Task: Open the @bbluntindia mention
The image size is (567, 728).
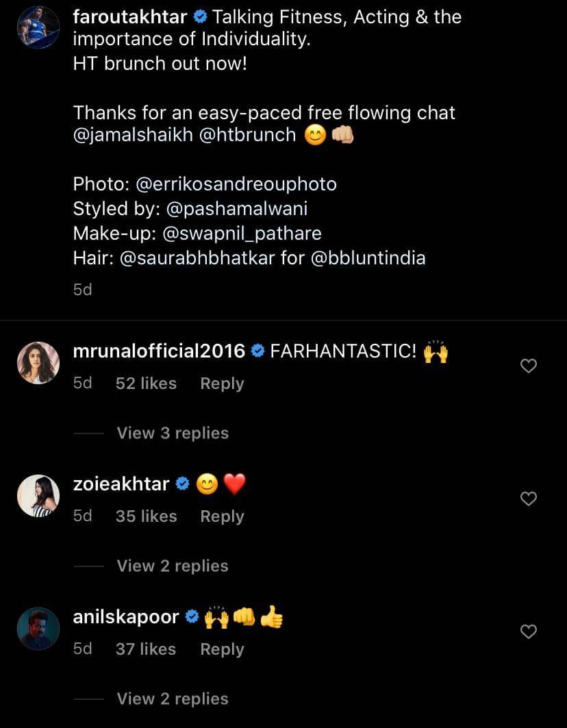Action: 368,258
